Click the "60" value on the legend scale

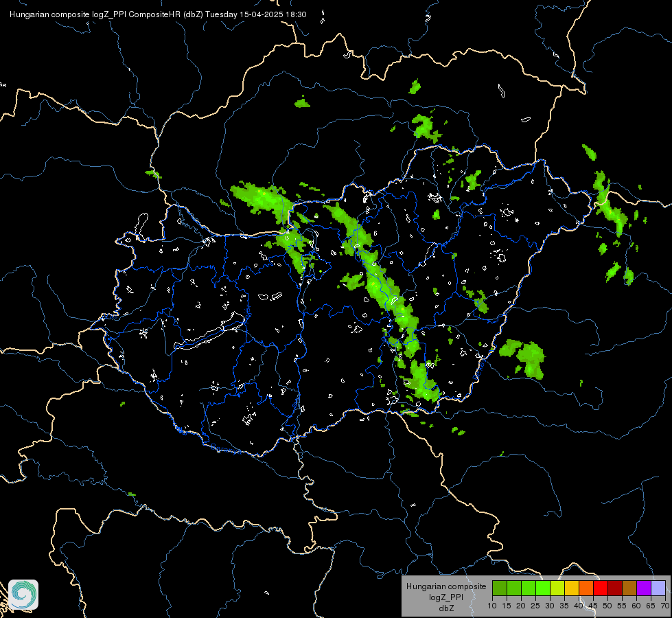pyautogui.click(x=636, y=606)
